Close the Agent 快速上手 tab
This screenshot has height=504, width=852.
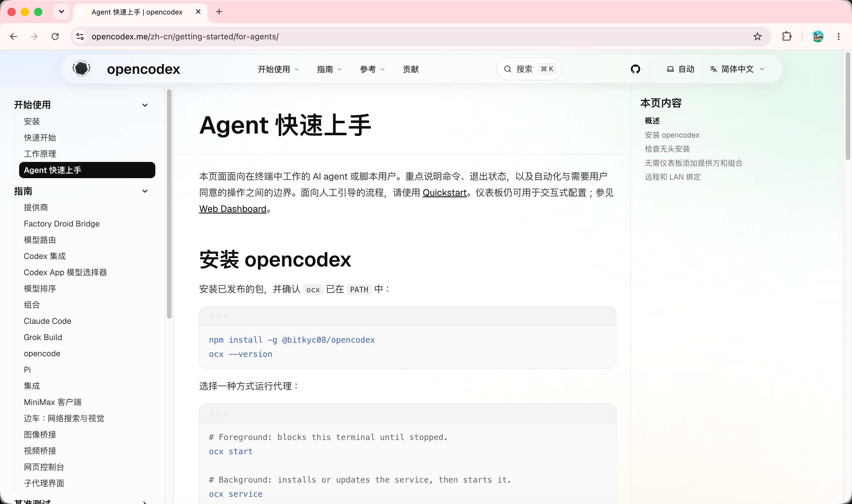point(199,12)
